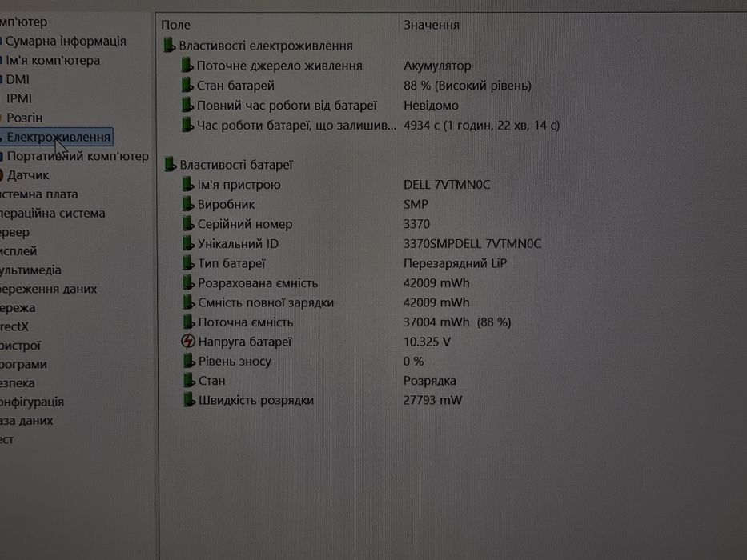Open Ім'я комп'ютера page
This screenshot has height=560, width=747.
[x=52, y=61]
